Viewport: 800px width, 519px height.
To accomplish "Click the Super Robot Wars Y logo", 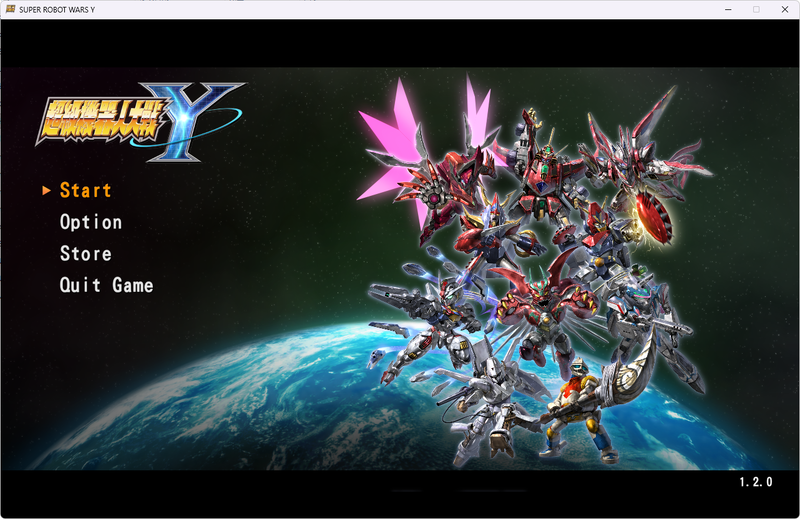I will 141,121.
